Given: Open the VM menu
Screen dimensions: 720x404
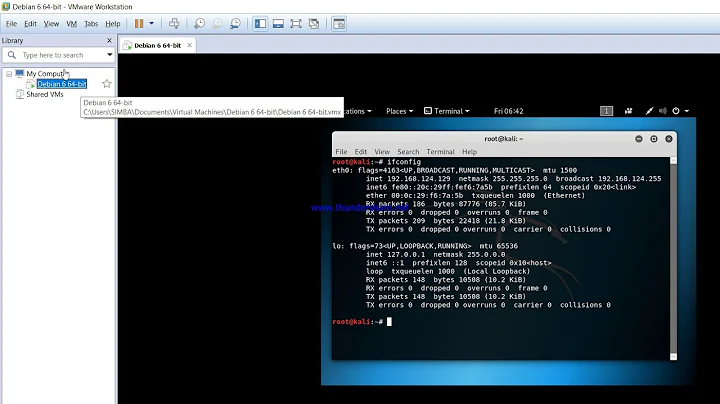Looking at the screenshot, I should pos(72,24).
